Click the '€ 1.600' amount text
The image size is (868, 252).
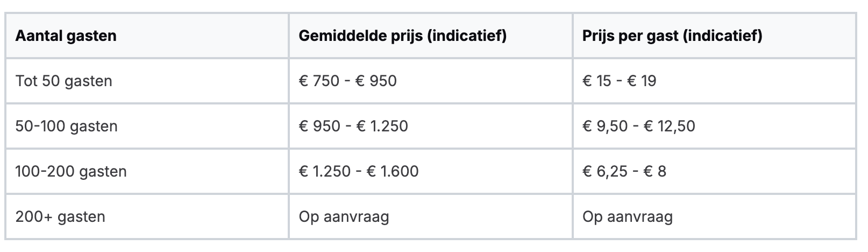[393, 172]
